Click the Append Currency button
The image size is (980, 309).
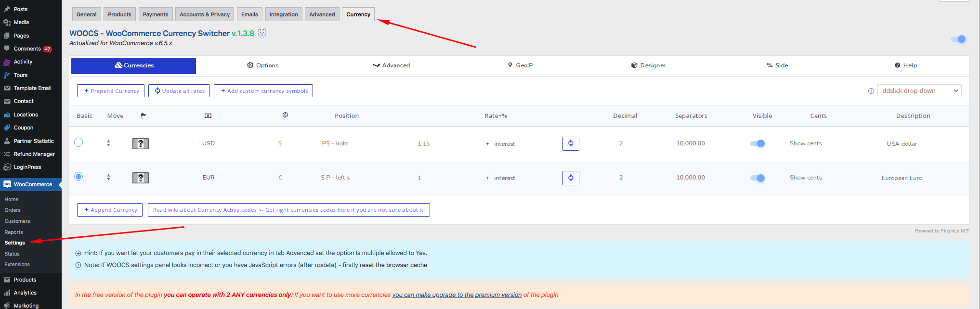click(x=110, y=210)
